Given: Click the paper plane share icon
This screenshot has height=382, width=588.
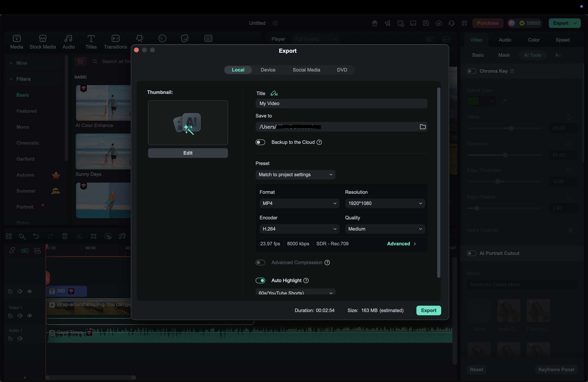Looking at the screenshot, I should pos(387,23).
